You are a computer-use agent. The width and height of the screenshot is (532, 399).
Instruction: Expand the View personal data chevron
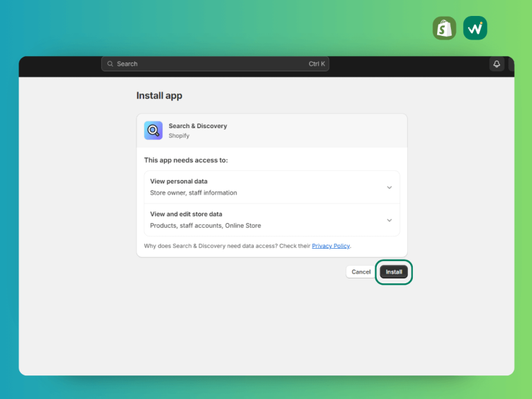pyautogui.click(x=389, y=187)
